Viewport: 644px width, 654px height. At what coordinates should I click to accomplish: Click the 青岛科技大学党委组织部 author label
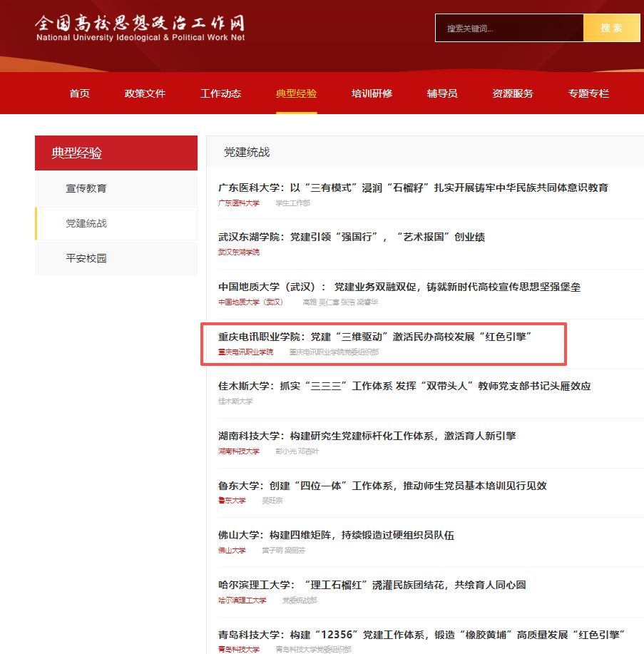tap(313, 650)
